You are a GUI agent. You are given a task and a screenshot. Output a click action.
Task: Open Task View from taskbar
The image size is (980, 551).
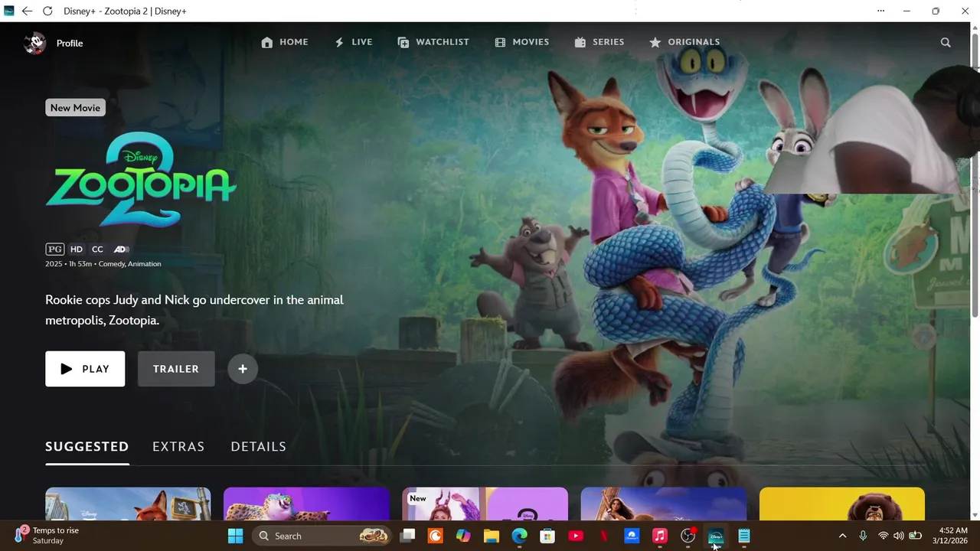click(407, 536)
